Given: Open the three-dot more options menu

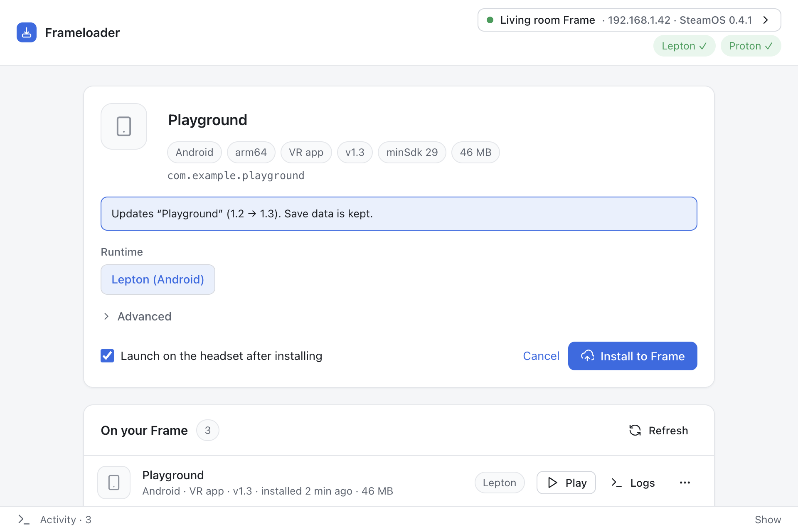Looking at the screenshot, I should (x=685, y=483).
